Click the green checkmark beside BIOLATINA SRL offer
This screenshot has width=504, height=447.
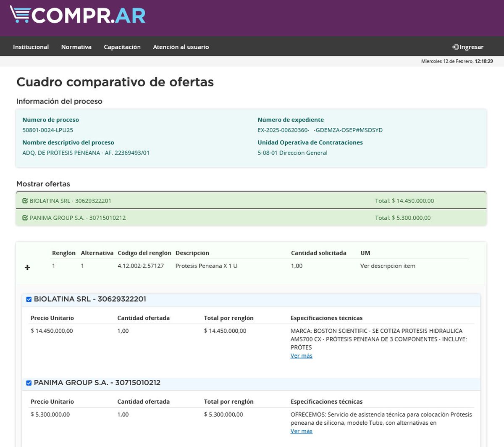(25, 200)
